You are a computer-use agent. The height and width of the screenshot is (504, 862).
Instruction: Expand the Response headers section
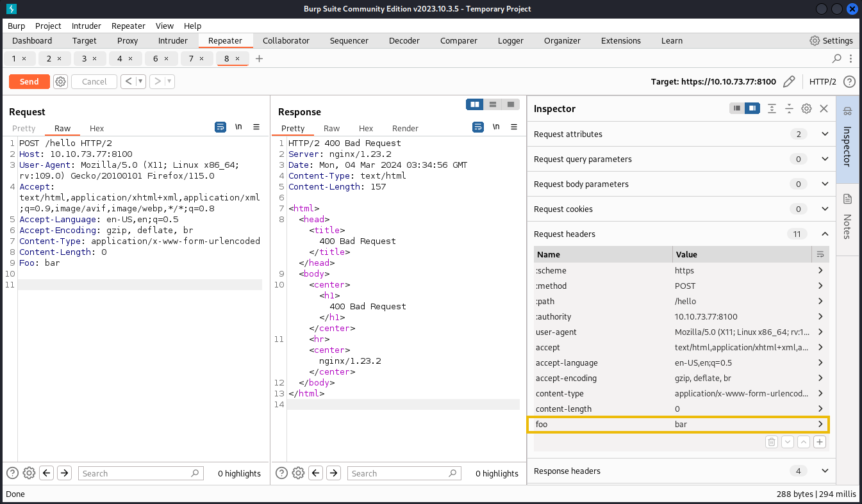pyautogui.click(x=825, y=471)
